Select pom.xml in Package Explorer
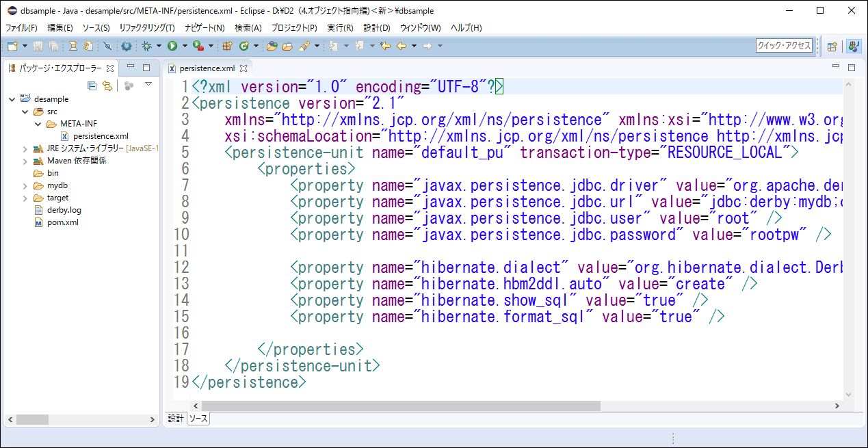Viewport: 868px width, 448px height. [62, 222]
